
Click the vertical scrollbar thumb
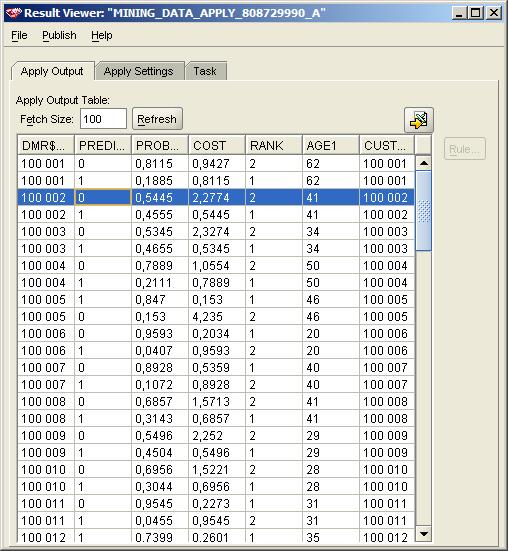424,211
